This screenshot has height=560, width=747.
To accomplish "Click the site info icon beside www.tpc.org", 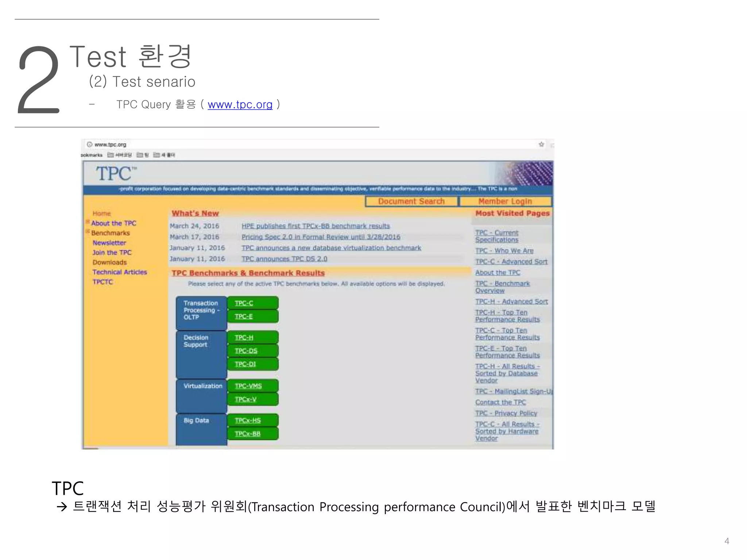I will click(90, 144).
